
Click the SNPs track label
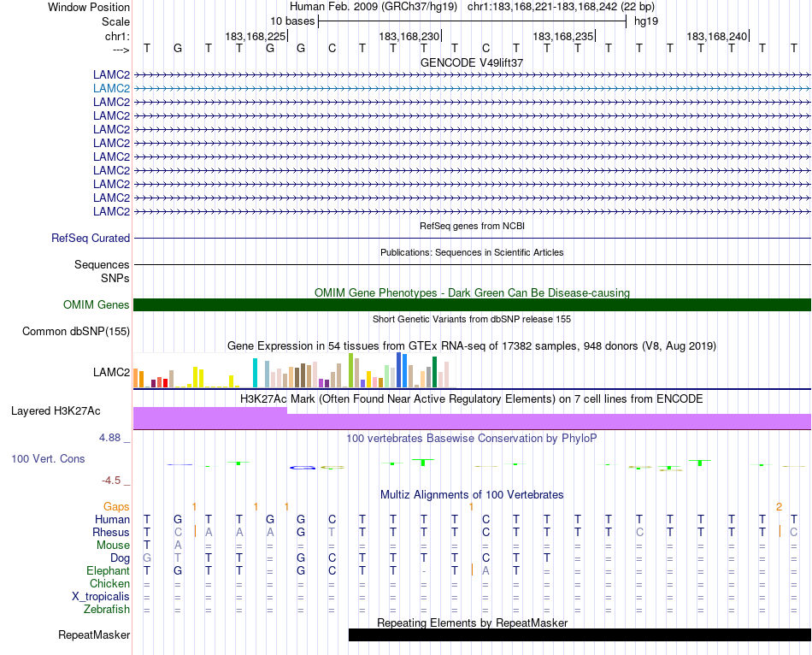(115, 278)
